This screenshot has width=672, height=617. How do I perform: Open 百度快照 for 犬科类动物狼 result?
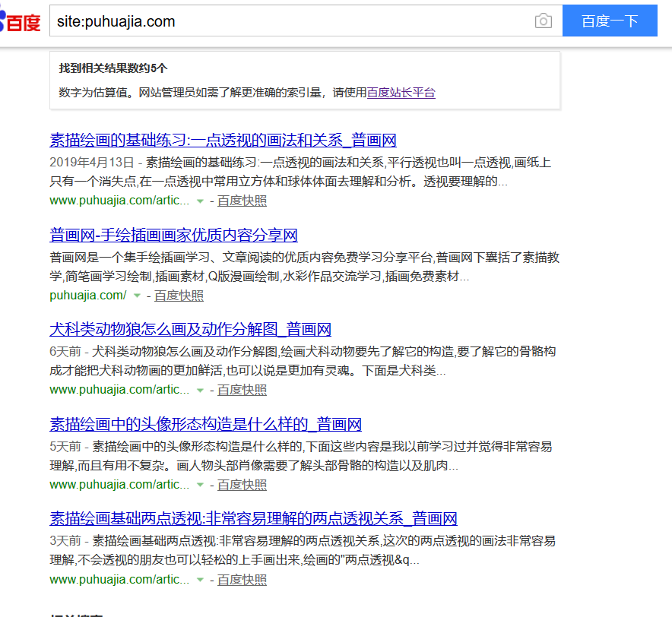click(x=242, y=390)
